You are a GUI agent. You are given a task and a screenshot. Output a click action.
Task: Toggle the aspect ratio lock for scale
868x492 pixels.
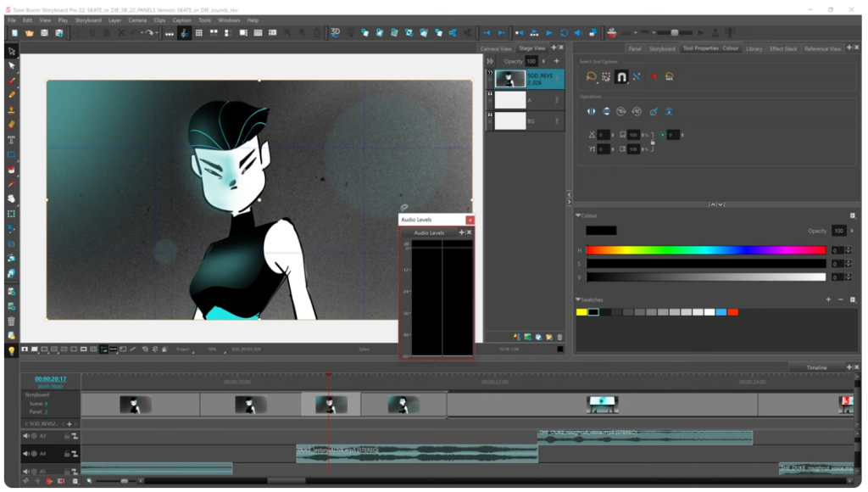(652, 142)
